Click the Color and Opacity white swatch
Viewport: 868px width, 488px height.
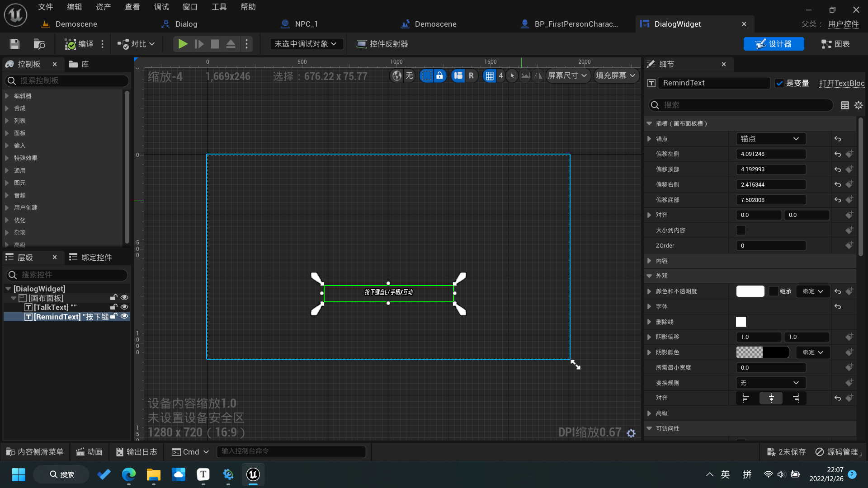pos(750,291)
